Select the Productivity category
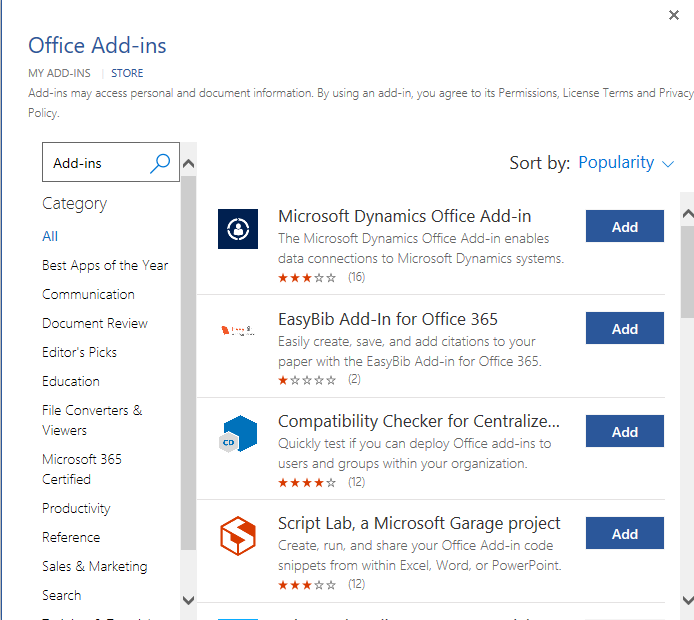 (76, 508)
